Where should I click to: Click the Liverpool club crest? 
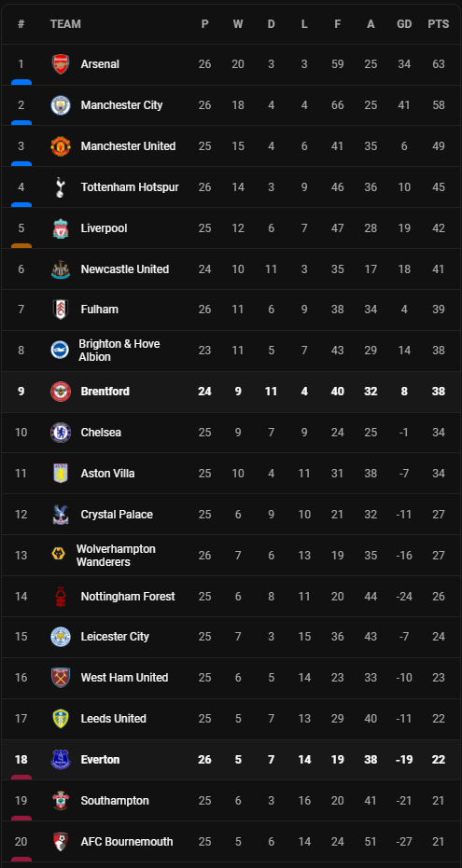[x=61, y=228]
